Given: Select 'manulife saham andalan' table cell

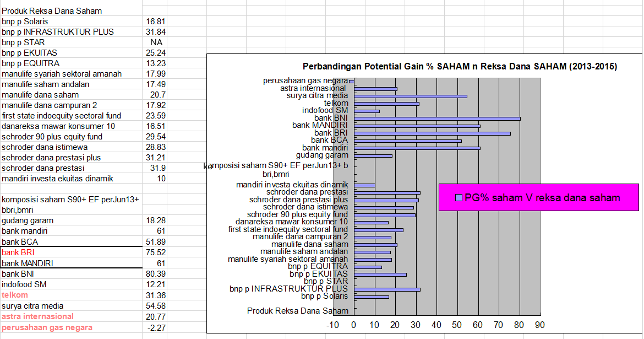Looking at the screenshot, I should (71, 84).
